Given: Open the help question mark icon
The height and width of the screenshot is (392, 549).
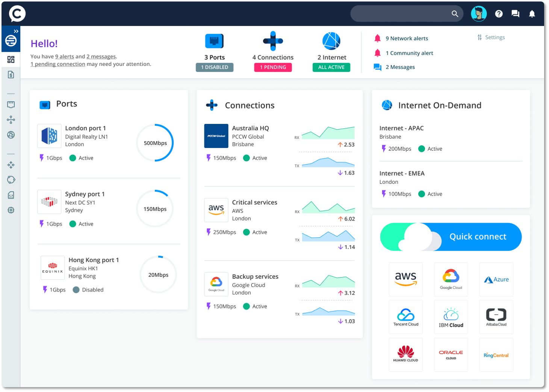Looking at the screenshot, I should coord(499,14).
